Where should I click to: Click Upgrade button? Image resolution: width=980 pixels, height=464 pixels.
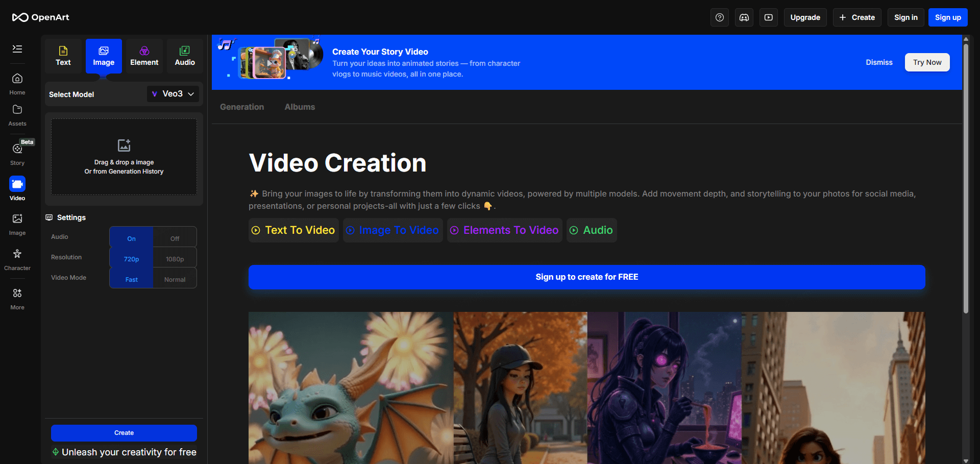pos(805,17)
